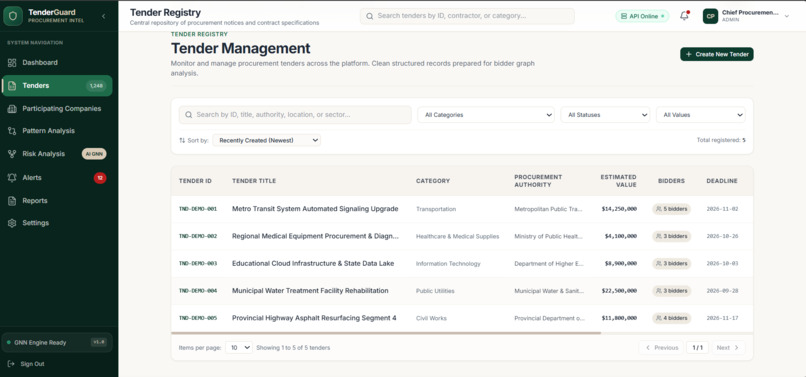Click Create New Tender button
This screenshot has width=806, height=377.
(x=717, y=54)
